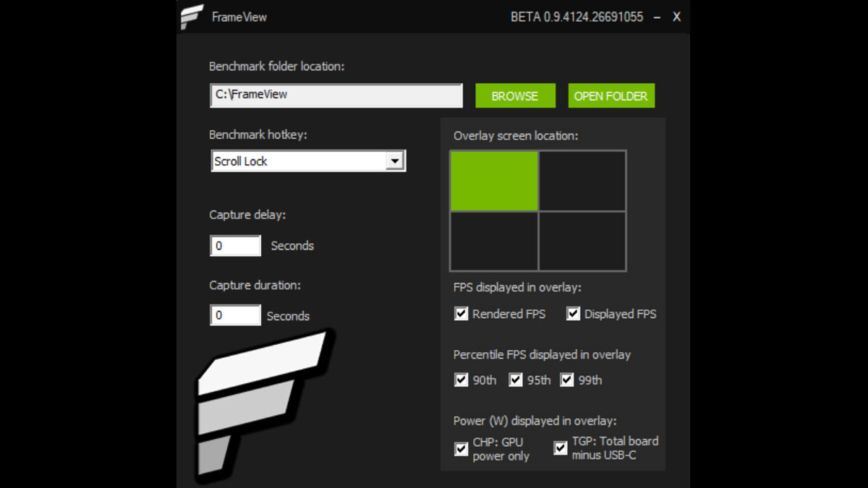Minimize the FrameView window
The height and width of the screenshot is (488, 868).
(657, 17)
